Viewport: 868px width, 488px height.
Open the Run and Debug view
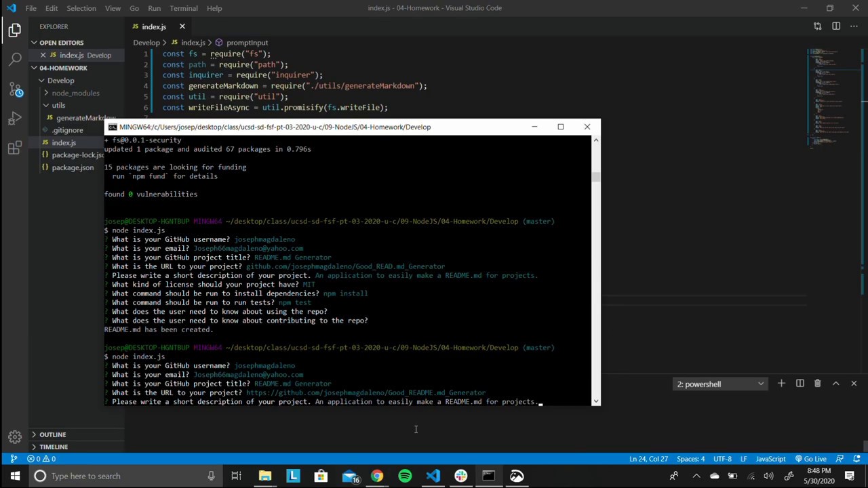[15, 119]
